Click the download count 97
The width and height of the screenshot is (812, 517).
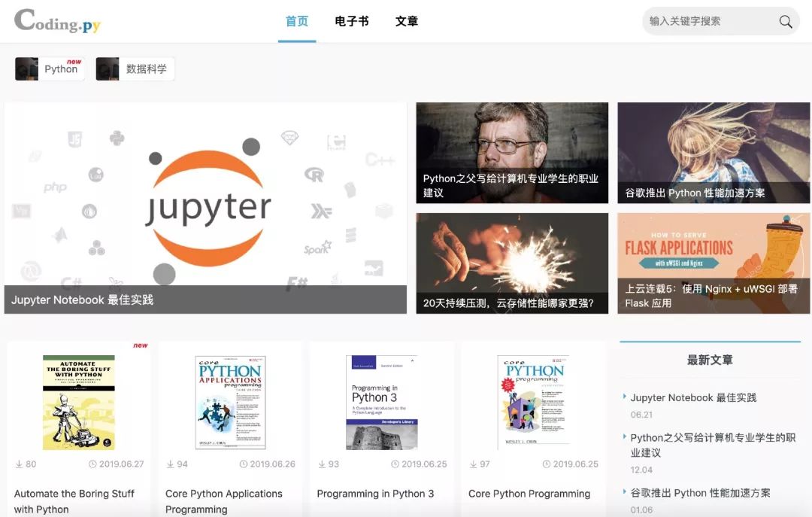[x=485, y=464]
